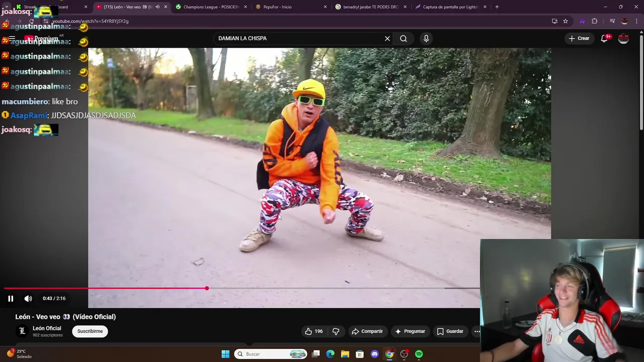Open OBS Studio from taskbar

click(x=404, y=354)
